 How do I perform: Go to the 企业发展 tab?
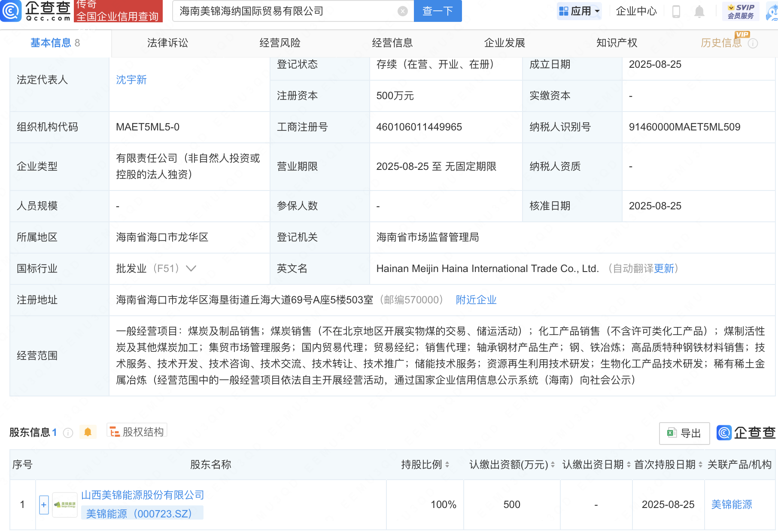pyautogui.click(x=505, y=43)
